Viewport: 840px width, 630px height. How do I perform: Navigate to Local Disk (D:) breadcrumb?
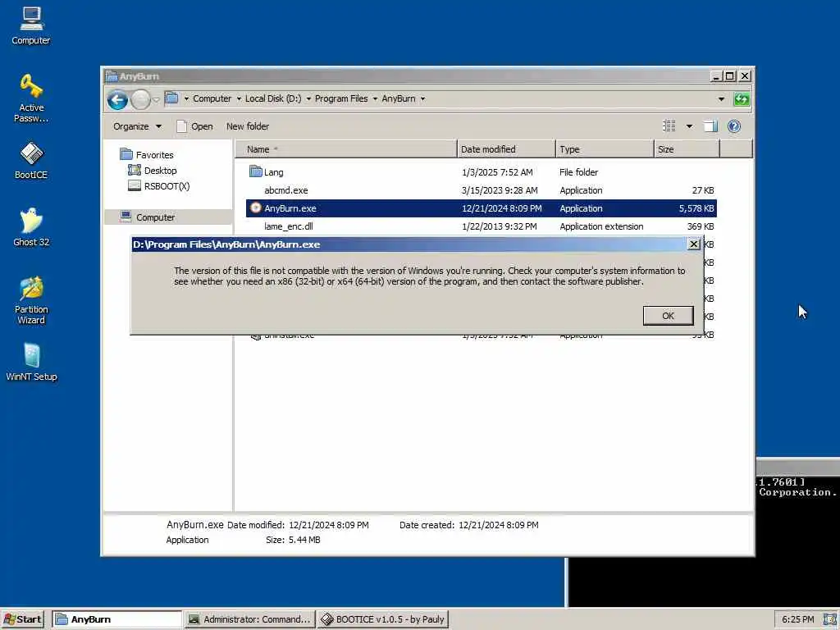[x=273, y=98]
